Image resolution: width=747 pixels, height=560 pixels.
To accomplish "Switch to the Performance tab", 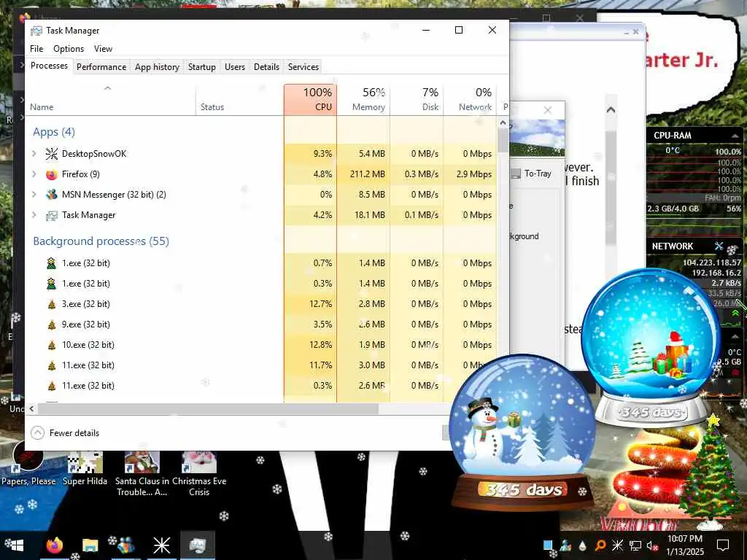I will click(x=101, y=67).
